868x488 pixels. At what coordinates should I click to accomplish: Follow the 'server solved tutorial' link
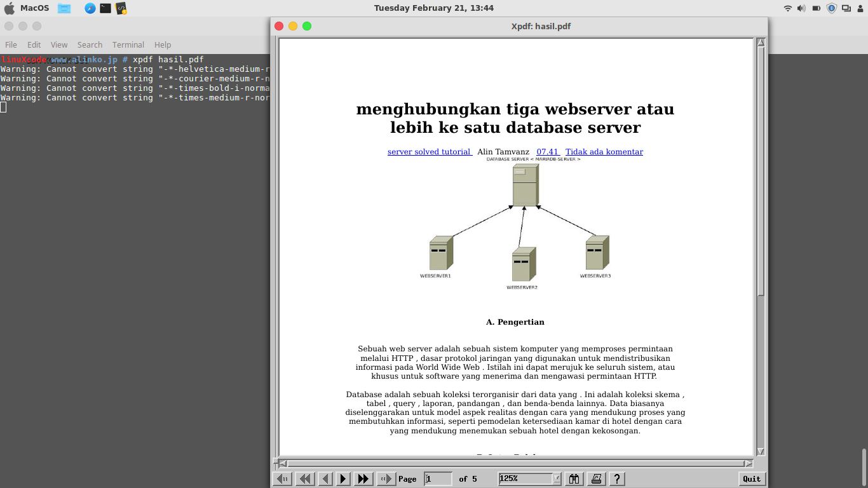point(430,152)
